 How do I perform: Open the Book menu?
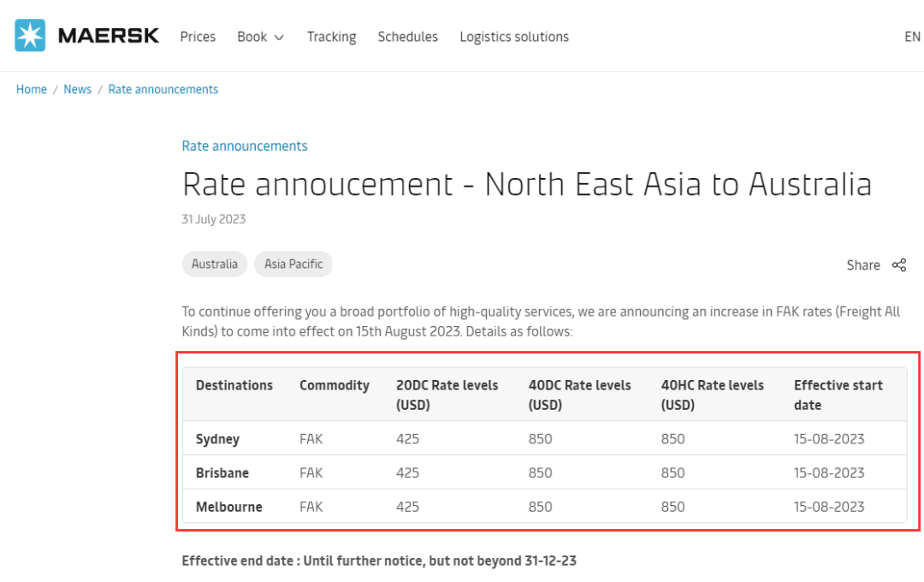click(x=252, y=37)
